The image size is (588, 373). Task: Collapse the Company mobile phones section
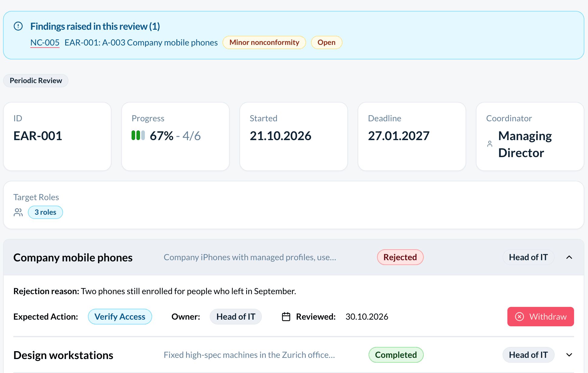point(569,257)
